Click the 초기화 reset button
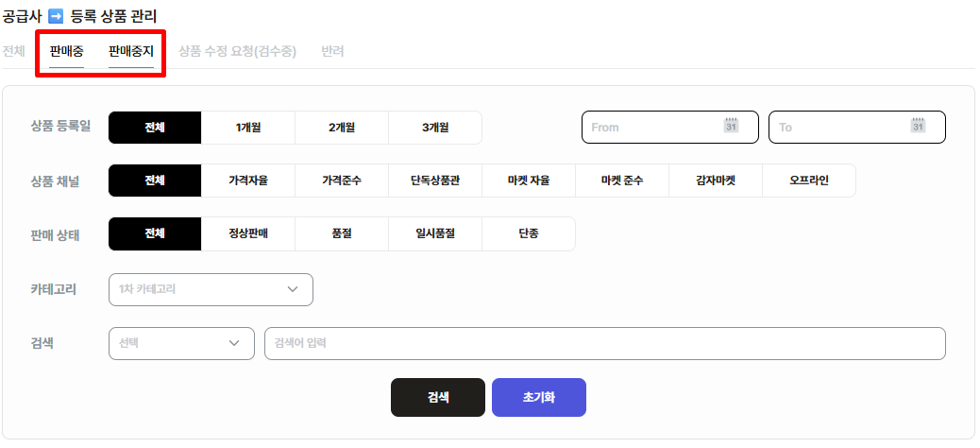980x448 pixels. pyautogui.click(x=539, y=397)
